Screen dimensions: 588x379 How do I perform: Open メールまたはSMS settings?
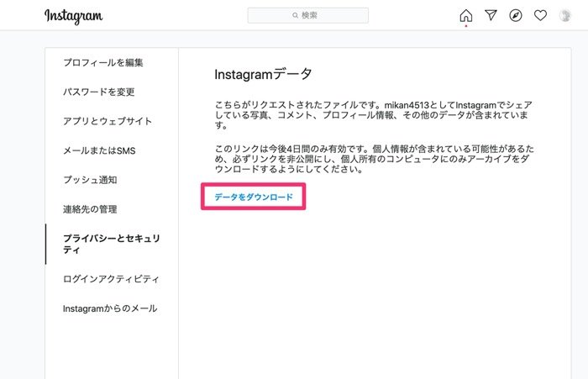pos(99,150)
